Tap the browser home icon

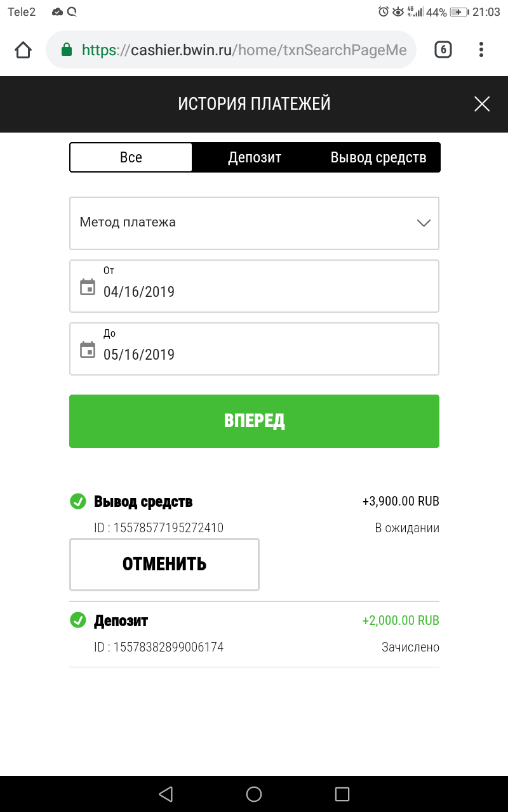tap(23, 50)
